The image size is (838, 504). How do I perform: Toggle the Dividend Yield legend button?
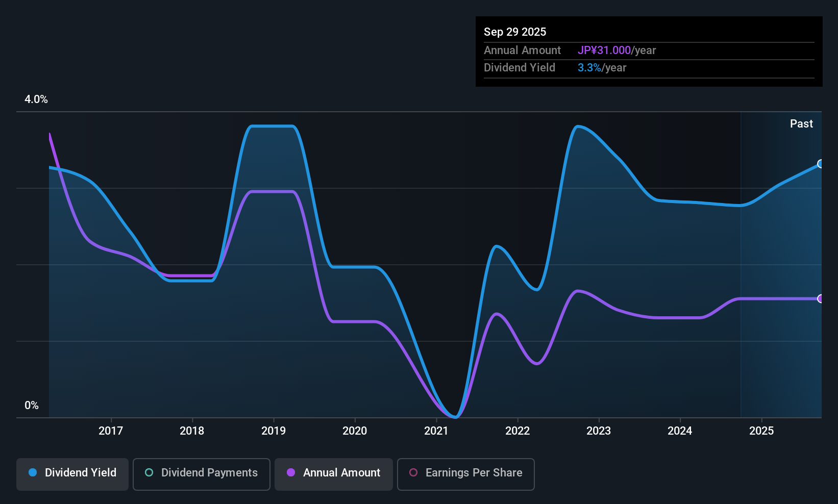(x=72, y=474)
